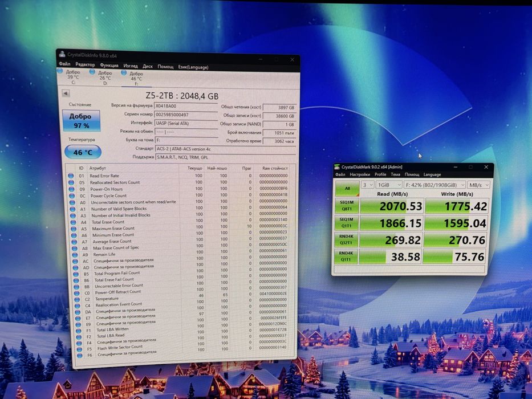Click the interface field UASP (Serial ATA)
The image size is (532, 399).
(x=186, y=123)
